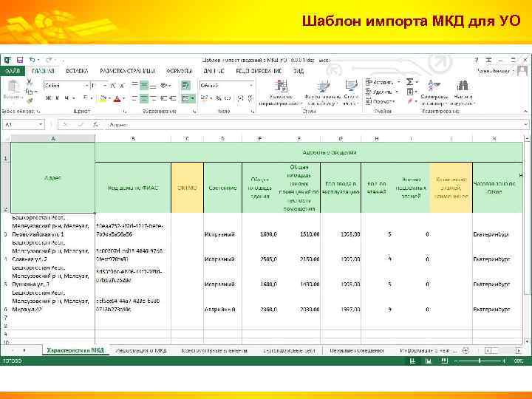Click the Format (Формат) cells button
This screenshot has height=399, width=532.
[x=381, y=101]
